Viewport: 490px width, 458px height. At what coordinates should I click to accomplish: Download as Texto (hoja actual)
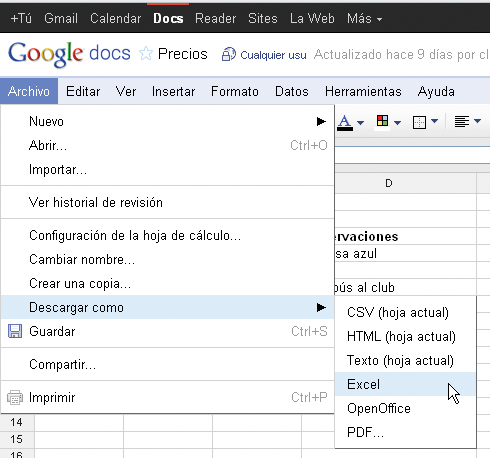(x=405, y=360)
